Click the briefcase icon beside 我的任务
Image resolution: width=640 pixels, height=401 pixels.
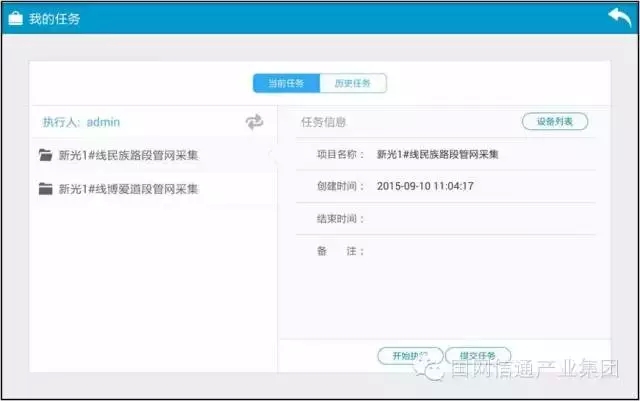[x=16, y=19]
